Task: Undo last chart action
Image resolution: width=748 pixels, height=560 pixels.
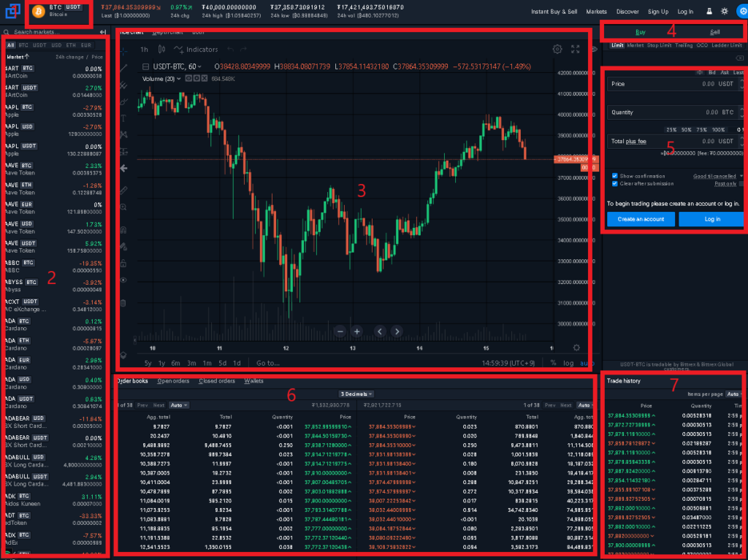Action: click(230, 49)
